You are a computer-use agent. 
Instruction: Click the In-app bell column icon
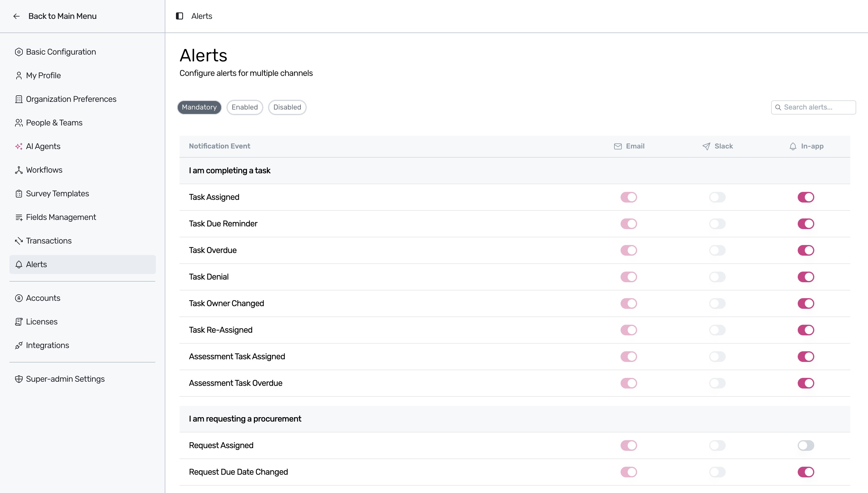point(793,146)
